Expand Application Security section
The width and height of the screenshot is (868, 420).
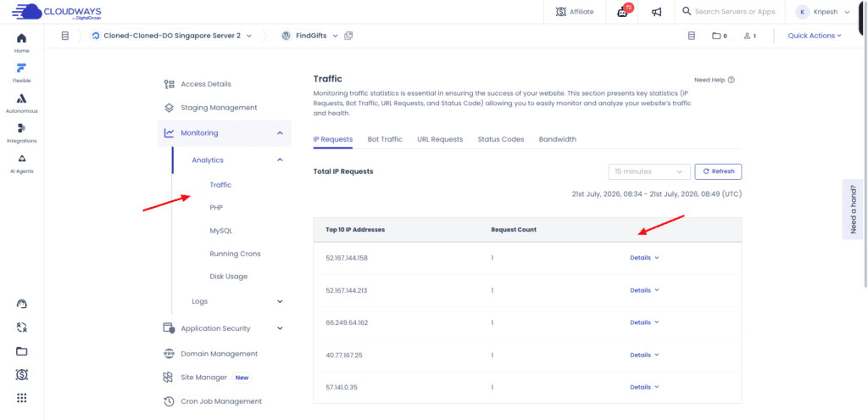pyautogui.click(x=280, y=328)
